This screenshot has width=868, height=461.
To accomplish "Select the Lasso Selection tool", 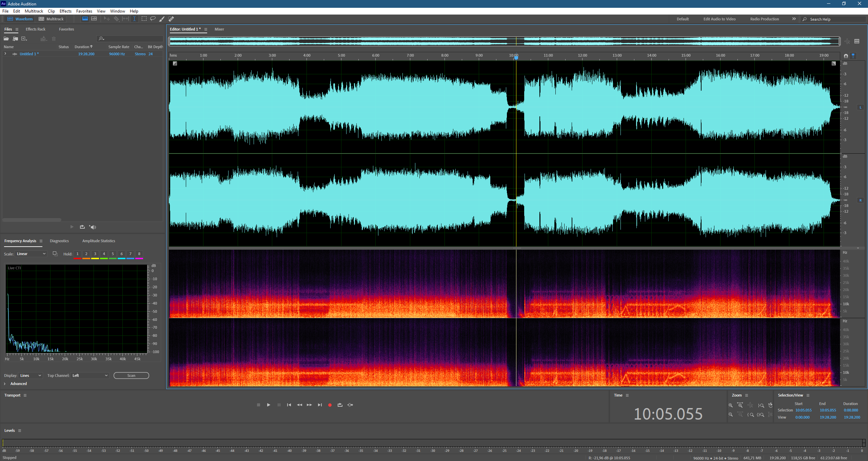I will click(x=153, y=19).
